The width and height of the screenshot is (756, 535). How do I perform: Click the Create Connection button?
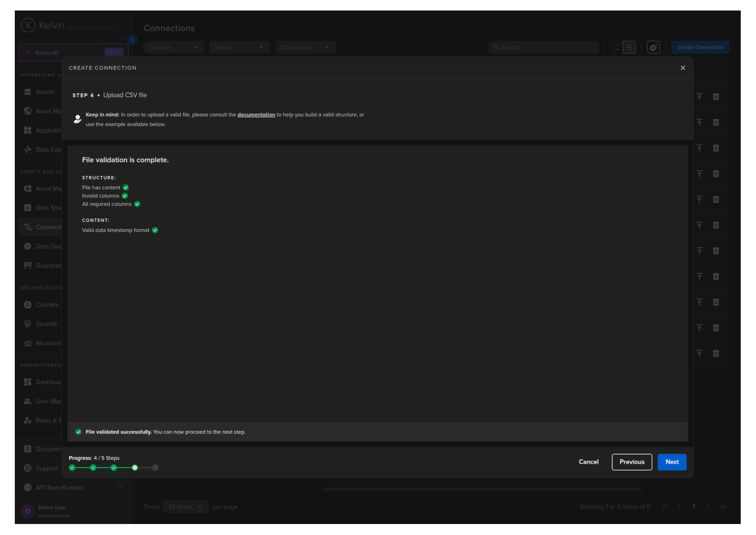[700, 47]
